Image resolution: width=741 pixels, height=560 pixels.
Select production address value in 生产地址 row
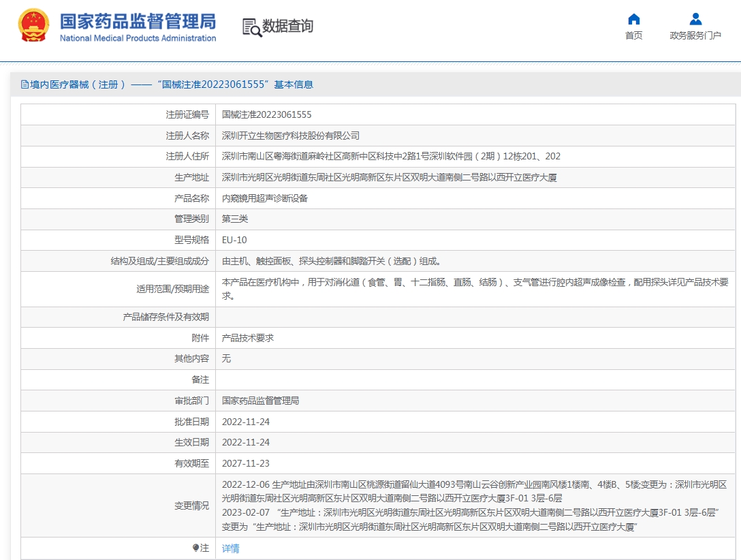point(390,178)
